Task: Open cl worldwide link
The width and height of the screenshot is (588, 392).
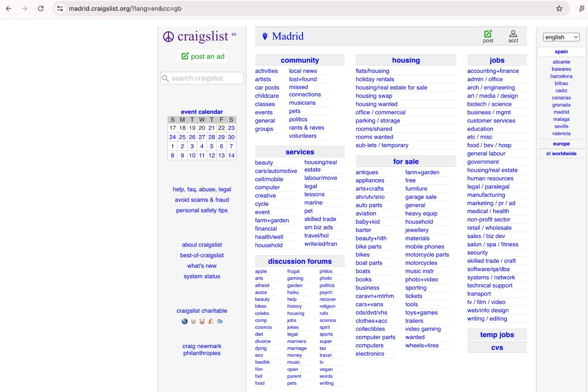Action: (561, 153)
